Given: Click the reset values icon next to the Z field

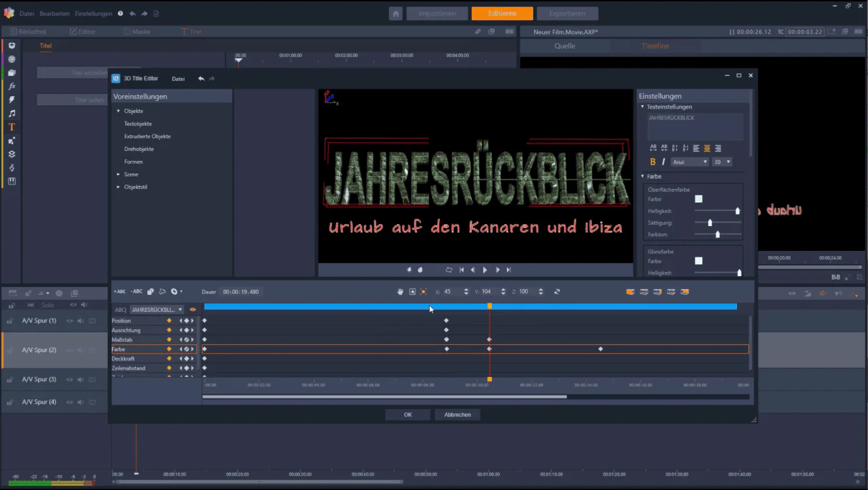Looking at the screenshot, I should [557, 292].
